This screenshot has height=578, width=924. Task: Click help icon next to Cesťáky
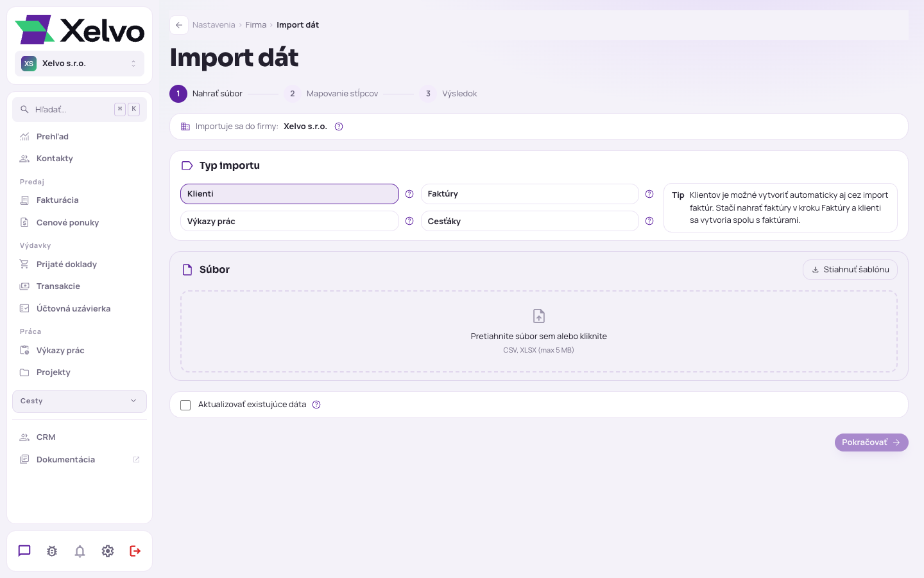click(649, 221)
